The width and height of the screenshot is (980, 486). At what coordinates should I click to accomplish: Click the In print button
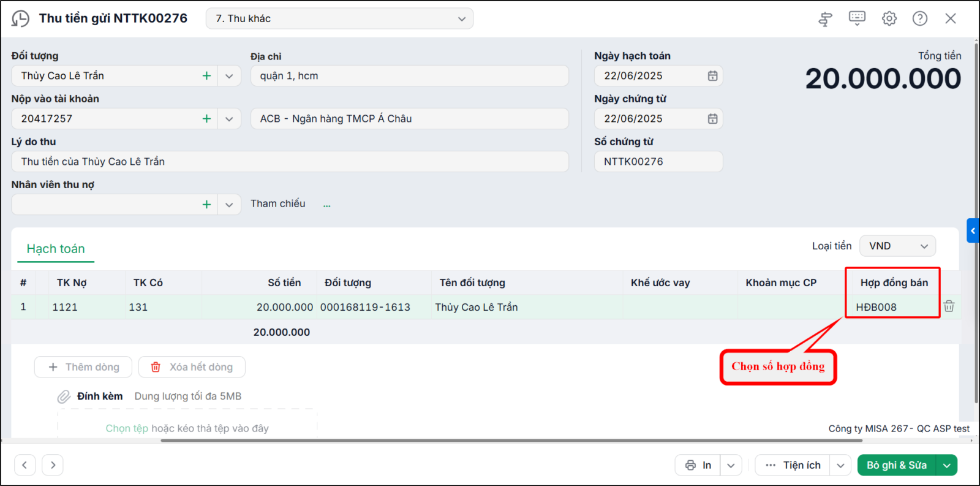[698, 465]
